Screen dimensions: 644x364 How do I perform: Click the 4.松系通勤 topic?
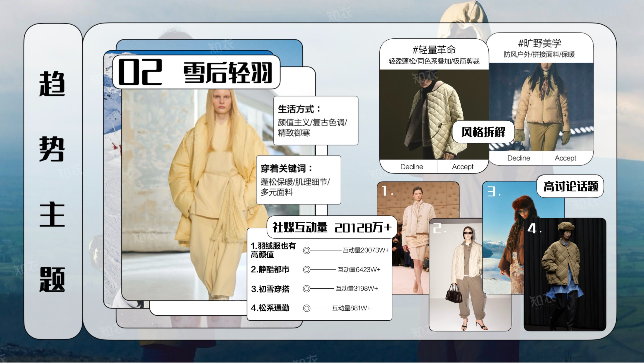pyautogui.click(x=270, y=308)
